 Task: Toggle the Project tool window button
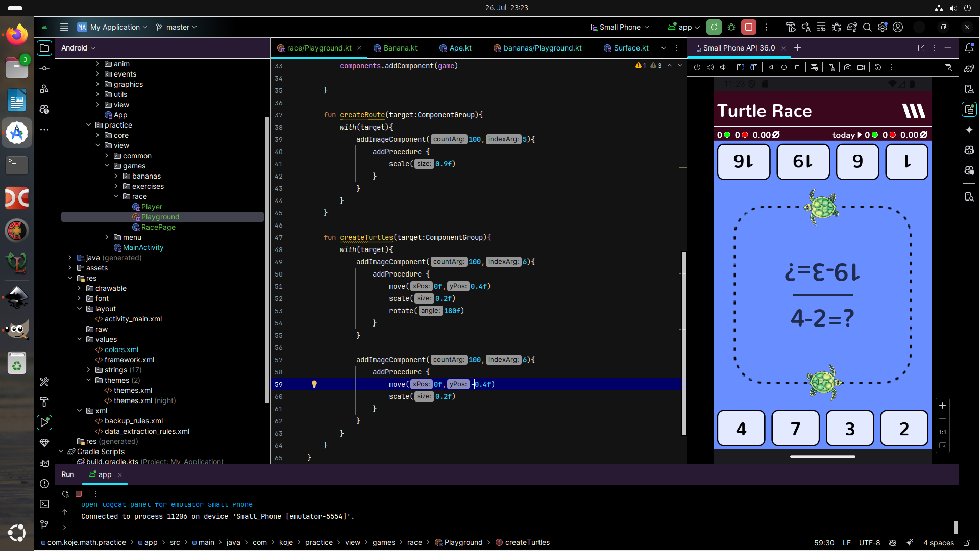point(44,48)
